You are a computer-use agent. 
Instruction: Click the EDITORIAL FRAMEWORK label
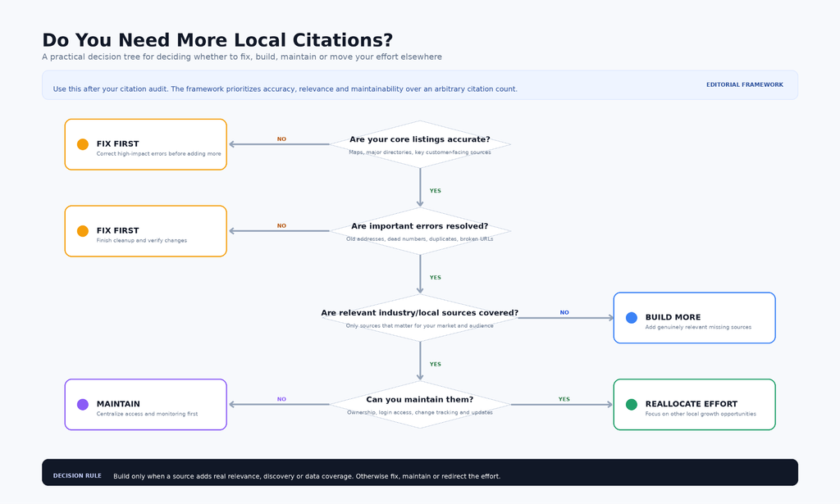(745, 84)
